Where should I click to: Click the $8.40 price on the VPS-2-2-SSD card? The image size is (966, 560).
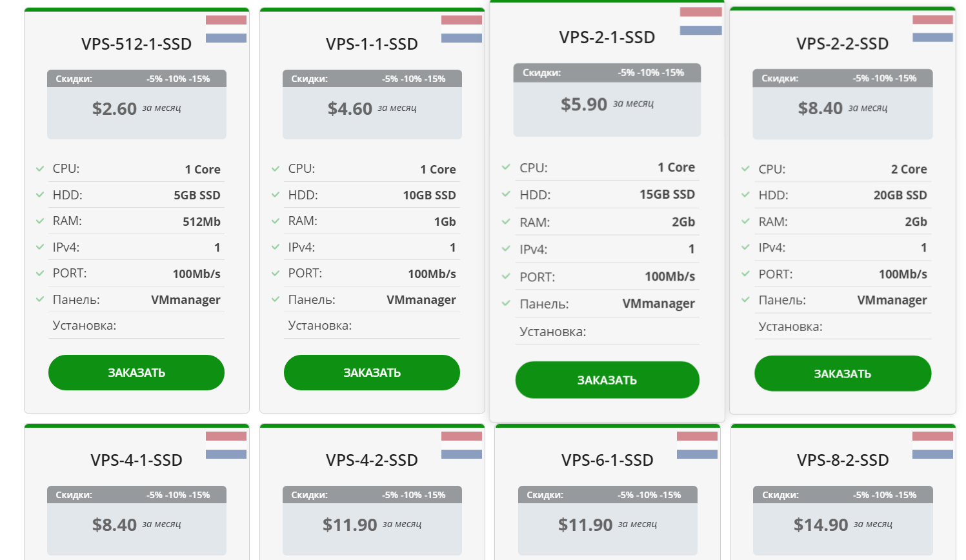pyautogui.click(x=820, y=108)
